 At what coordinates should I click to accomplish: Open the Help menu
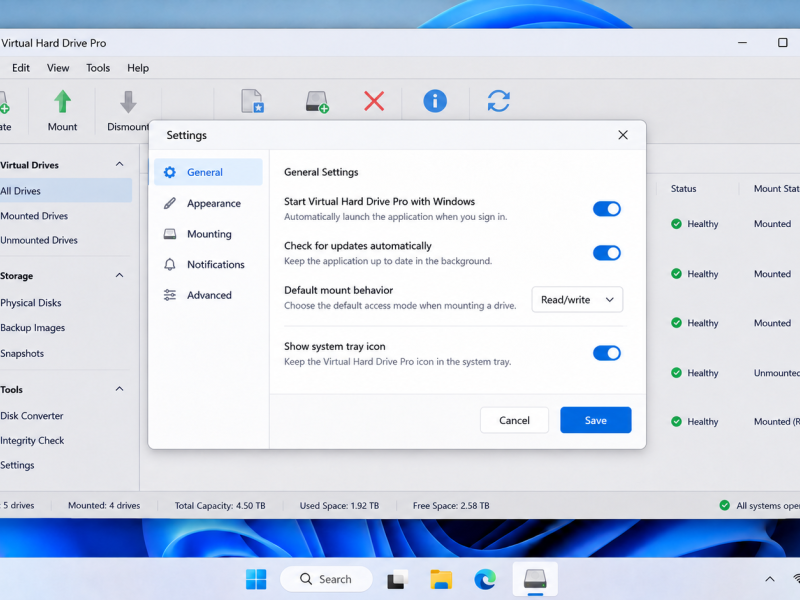[x=138, y=68]
